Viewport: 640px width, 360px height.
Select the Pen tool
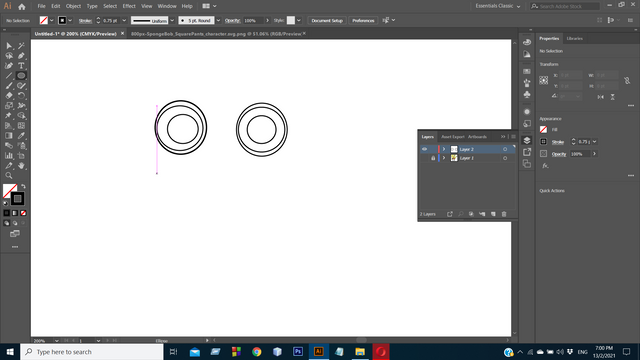(x=21, y=56)
